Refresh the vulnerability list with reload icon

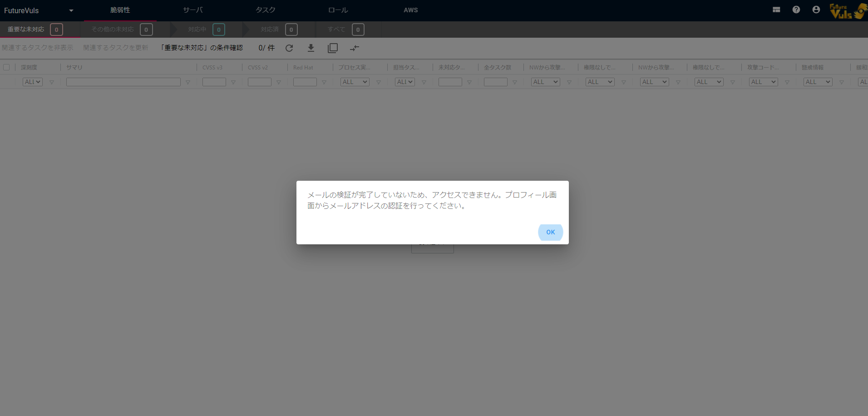pyautogui.click(x=289, y=48)
